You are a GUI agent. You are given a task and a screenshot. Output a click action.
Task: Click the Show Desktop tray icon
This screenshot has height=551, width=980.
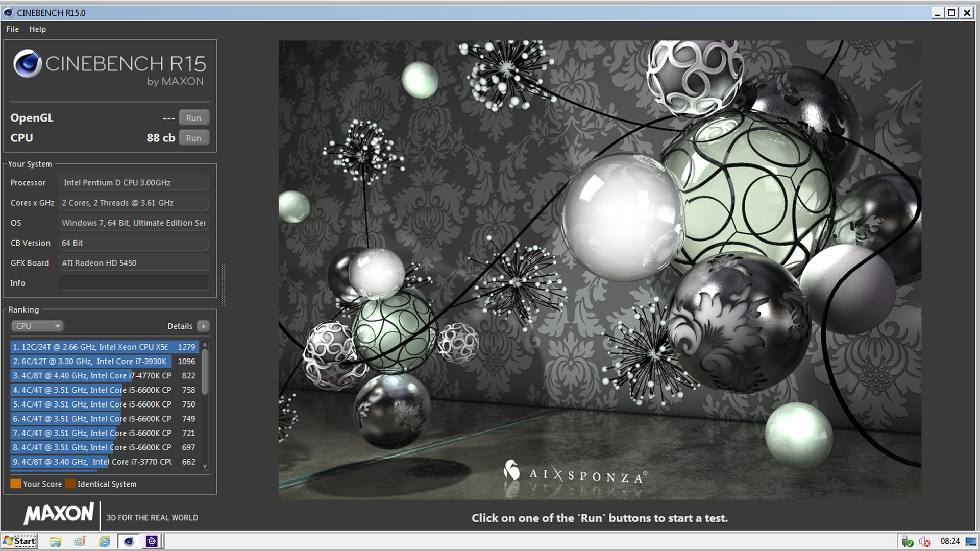point(971,541)
